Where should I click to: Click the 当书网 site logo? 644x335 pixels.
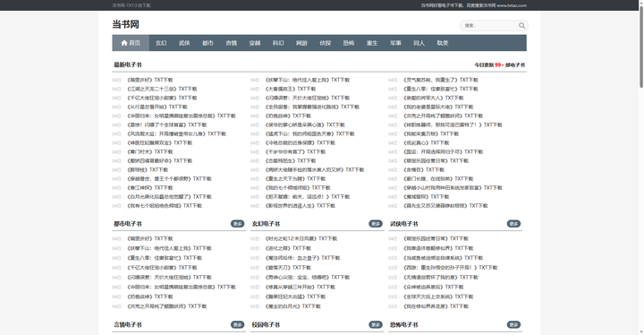tap(126, 24)
